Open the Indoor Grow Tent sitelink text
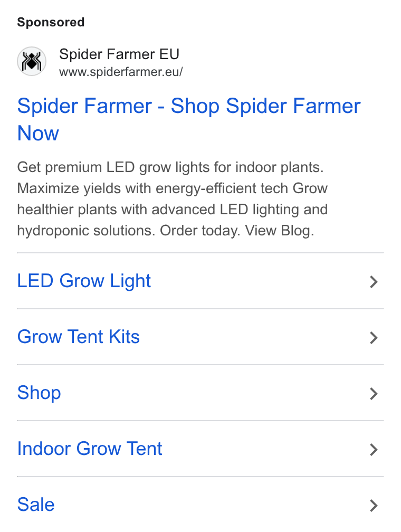This screenshot has width=401, height=532. point(90,449)
